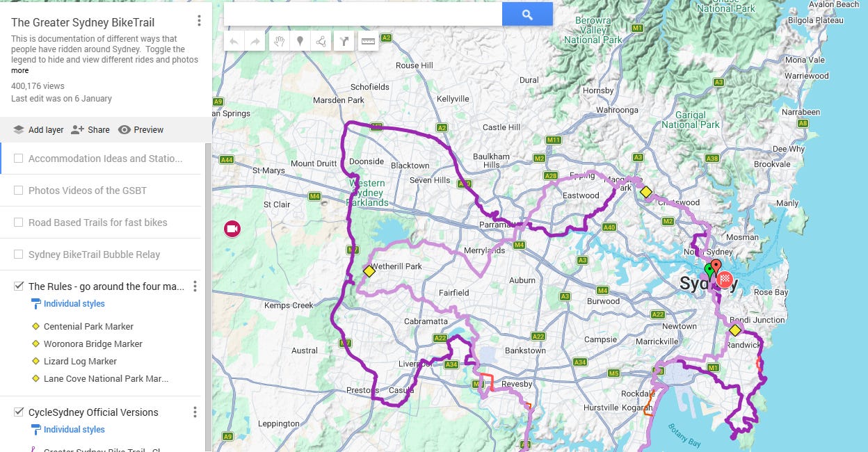This screenshot has height=452, width=868.
Task: Click yellow diamond marker near Wetherill Park
Action: click(x=369, y=271)
